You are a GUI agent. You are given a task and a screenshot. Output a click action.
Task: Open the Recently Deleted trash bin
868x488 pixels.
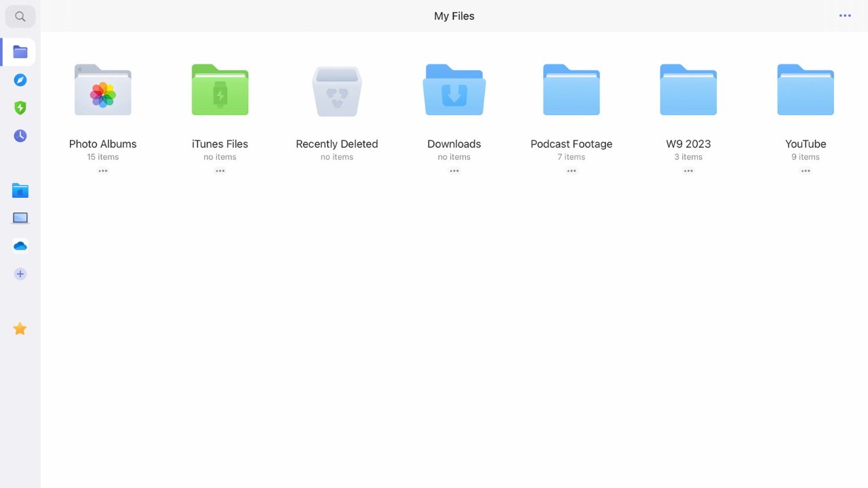coord(337,90)
